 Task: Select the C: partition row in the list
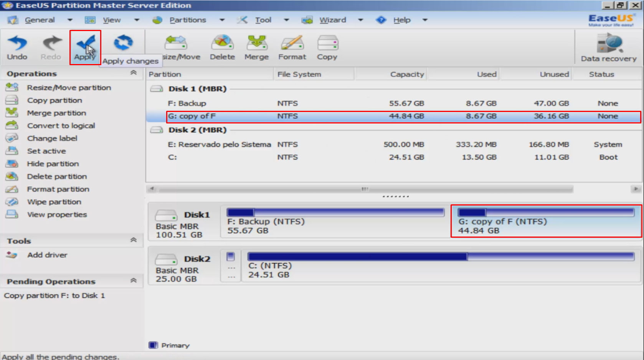[x=393, y=157]
